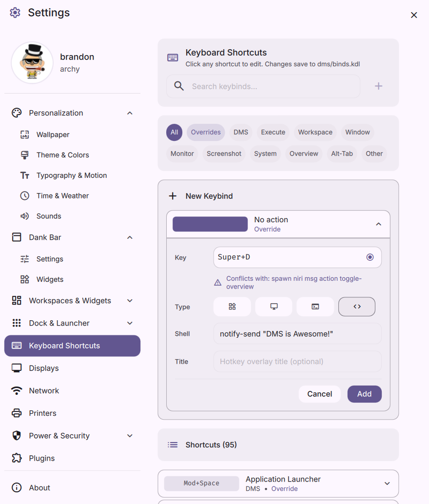Image resolution: width=429 pixels, height=504 pixels.
Task: Click the record key icon in Key field
Action: coord(370,257)
